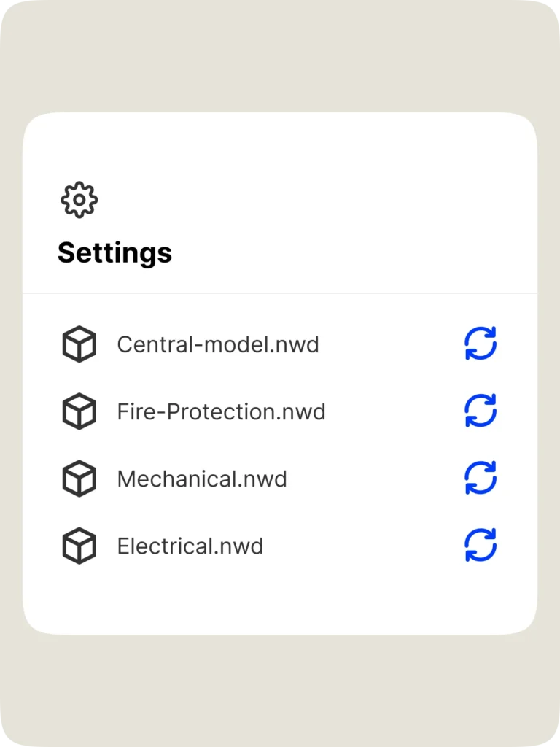Click the Settings gear icon

(x=79, y=200)
